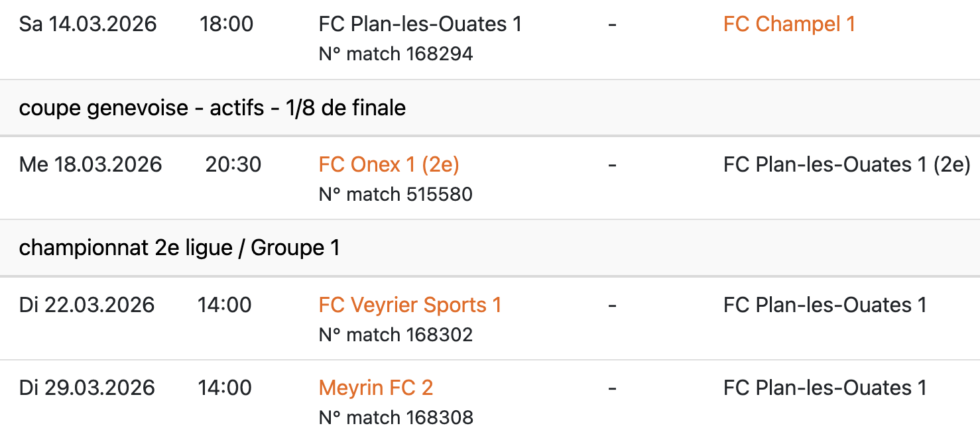This screenshot has width=980, height=440.
Task: Click the coupe genevoise 1/8 de finale header
Action: coord(212,108)
